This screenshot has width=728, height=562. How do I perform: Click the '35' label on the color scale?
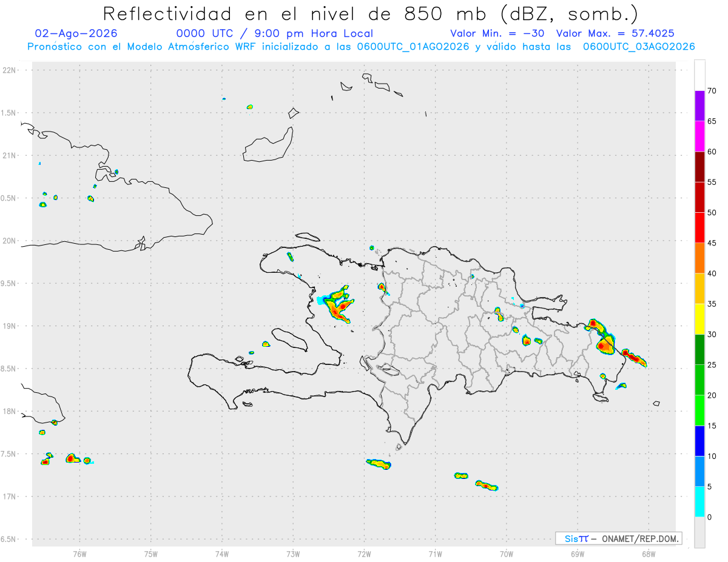712,304
